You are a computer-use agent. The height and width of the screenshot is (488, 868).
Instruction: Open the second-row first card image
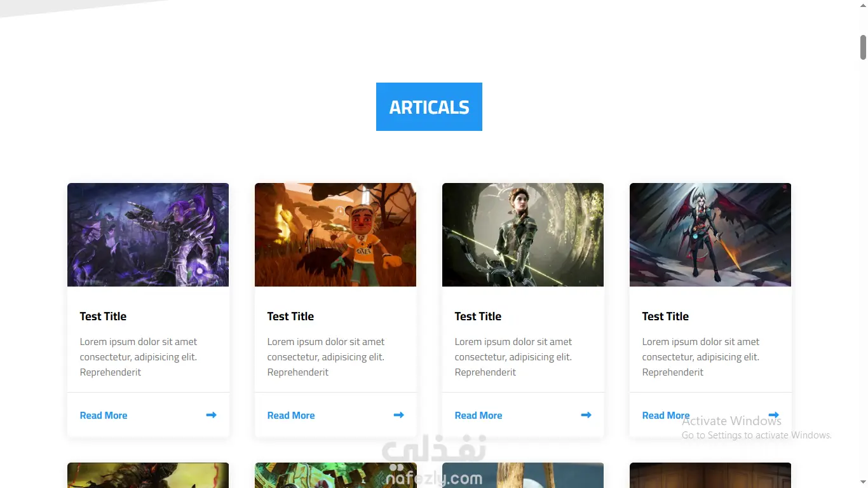tap(148, 475)
